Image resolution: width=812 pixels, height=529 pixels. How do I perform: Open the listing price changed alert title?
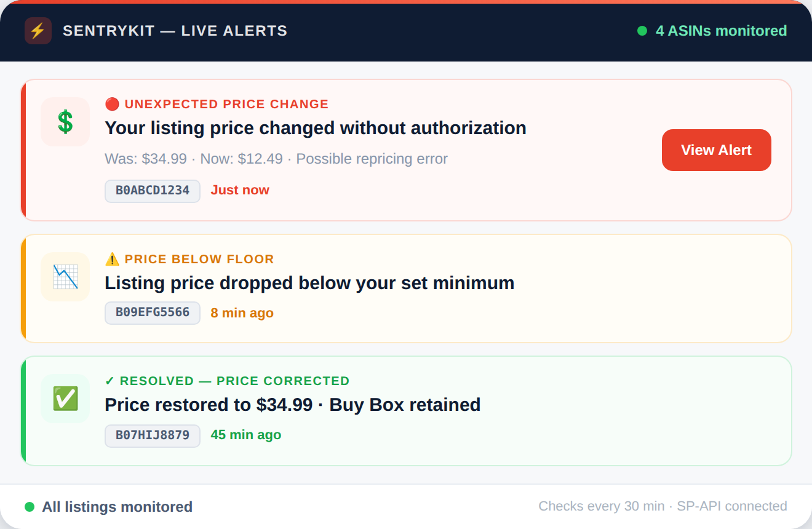[315, 128]
